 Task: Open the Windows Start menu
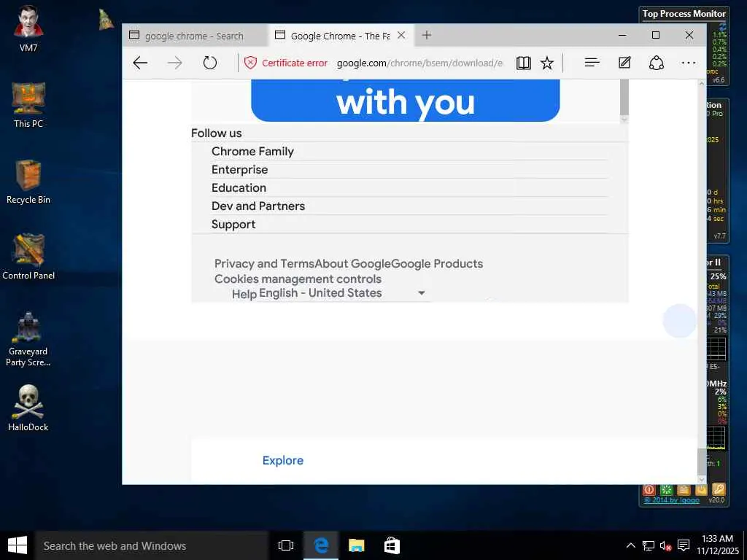pyautogui.click(x=18, y=545)
